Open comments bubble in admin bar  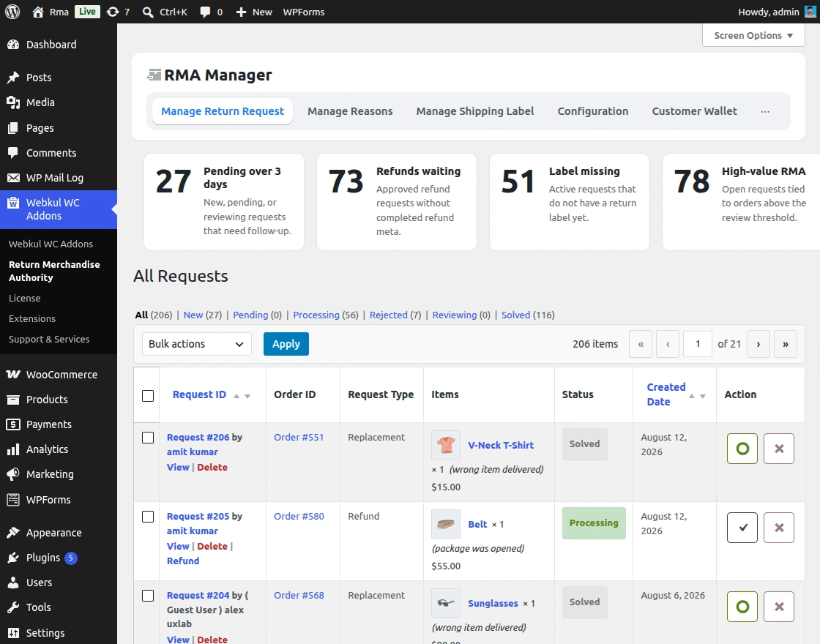(205, 12)
